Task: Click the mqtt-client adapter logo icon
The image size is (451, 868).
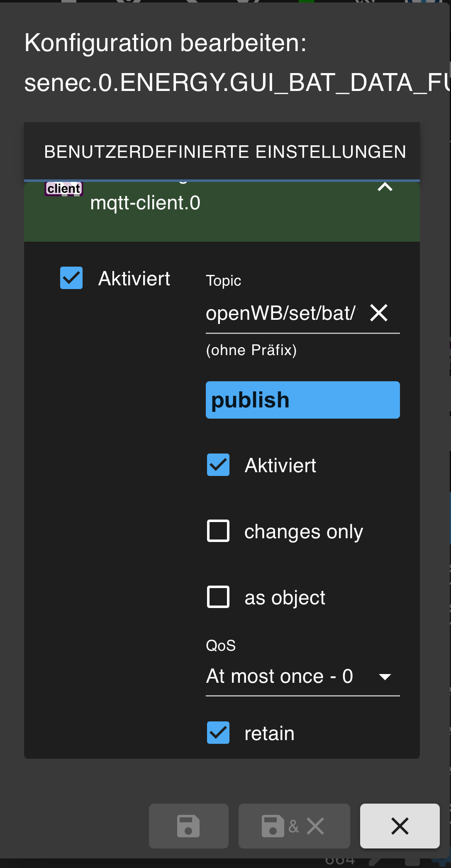Action: click(64, 189)
